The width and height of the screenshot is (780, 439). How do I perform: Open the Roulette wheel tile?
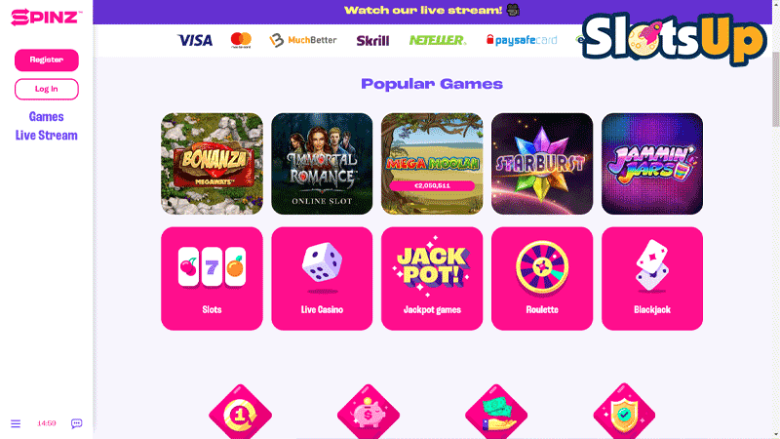pos(542,278)
